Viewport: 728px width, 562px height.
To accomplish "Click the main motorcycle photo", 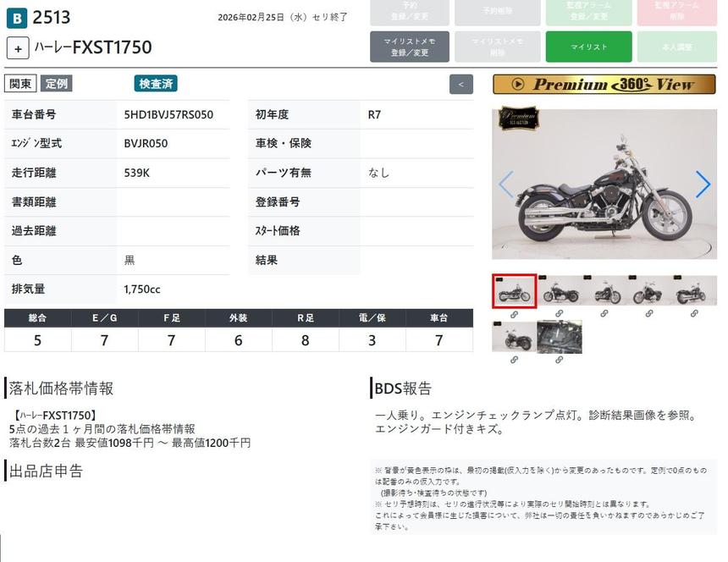I will (x=604, y=185).
